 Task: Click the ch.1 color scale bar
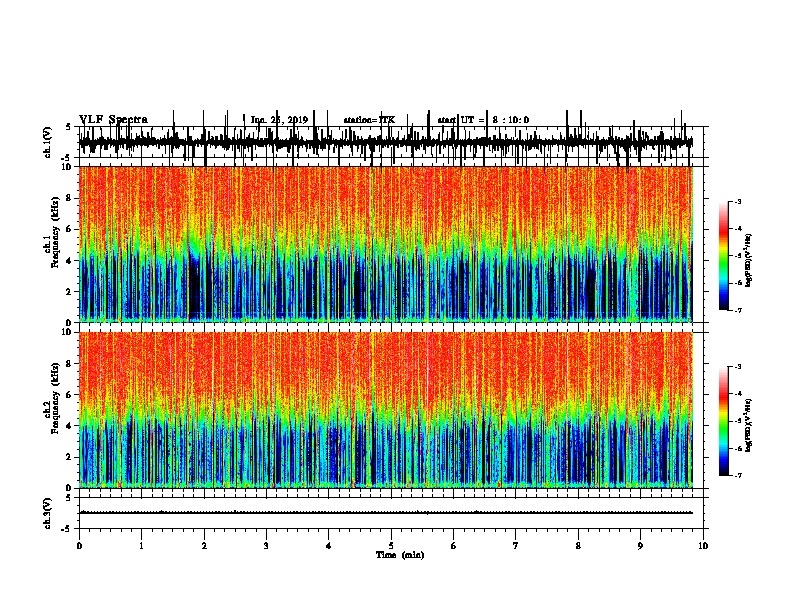pos(724,256)
